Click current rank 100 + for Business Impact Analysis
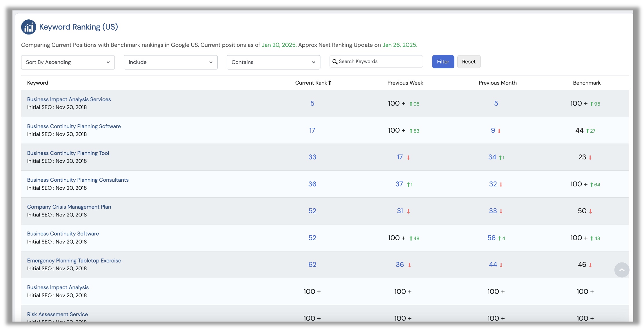 [312, 291]
